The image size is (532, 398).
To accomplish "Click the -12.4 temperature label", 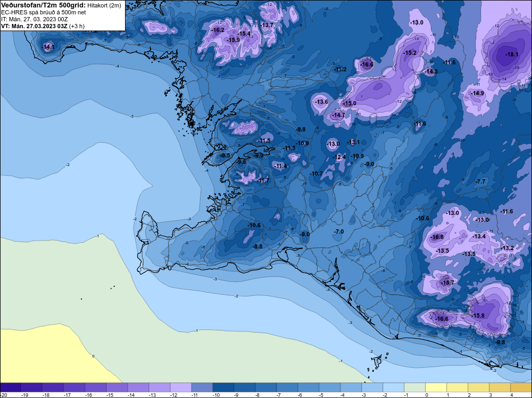I will tap(339, 157).
